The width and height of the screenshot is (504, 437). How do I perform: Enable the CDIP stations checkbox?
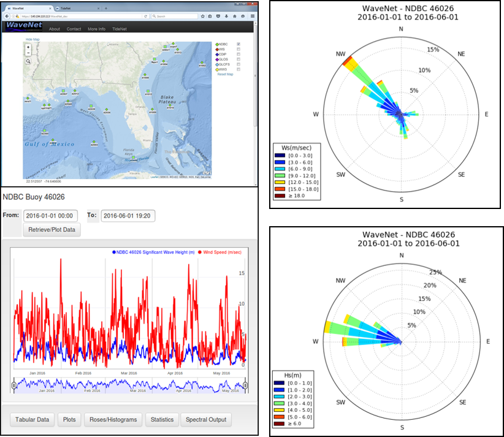(x=239, y=55)
